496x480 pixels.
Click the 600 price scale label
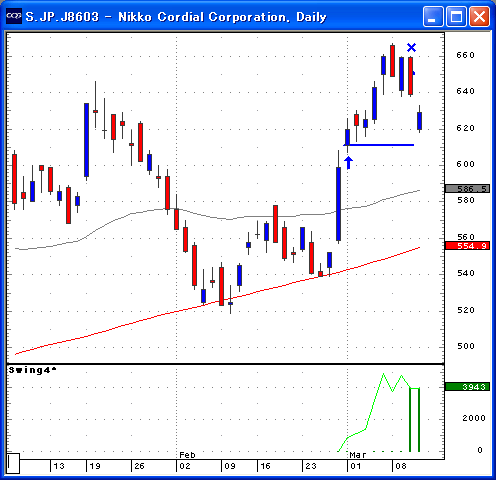465,164
